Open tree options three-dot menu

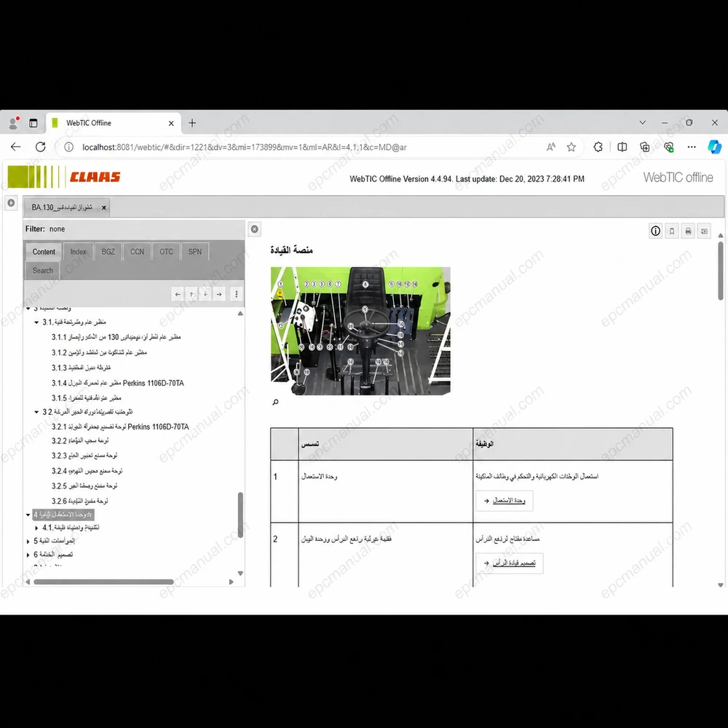click(237, 294)
